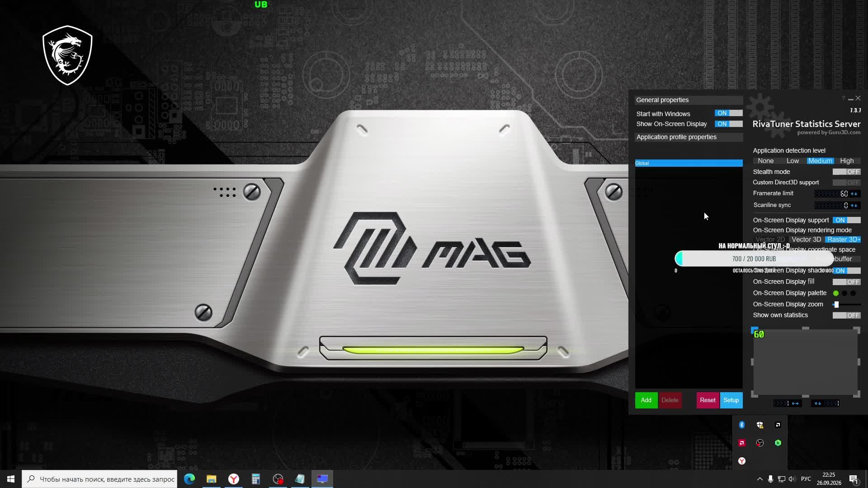Click the 60 FPS OSD preview marker
The height and width of the screenshot is (488, 868).
coord(759,335)
